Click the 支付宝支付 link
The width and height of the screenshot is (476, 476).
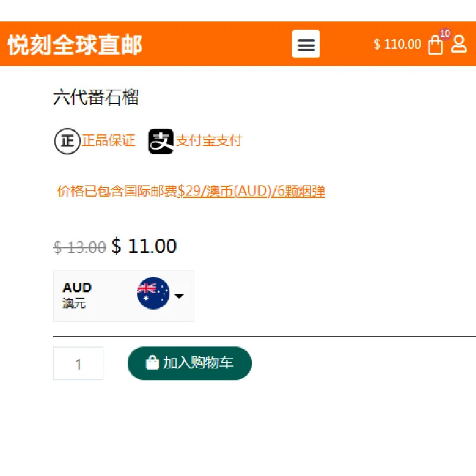209,141
